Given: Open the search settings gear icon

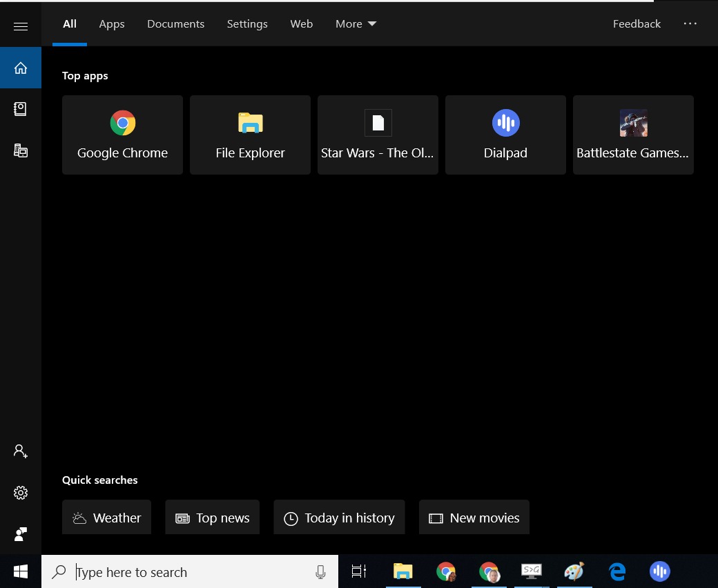Looking at the screenshot, I should [x=21, y=493].
